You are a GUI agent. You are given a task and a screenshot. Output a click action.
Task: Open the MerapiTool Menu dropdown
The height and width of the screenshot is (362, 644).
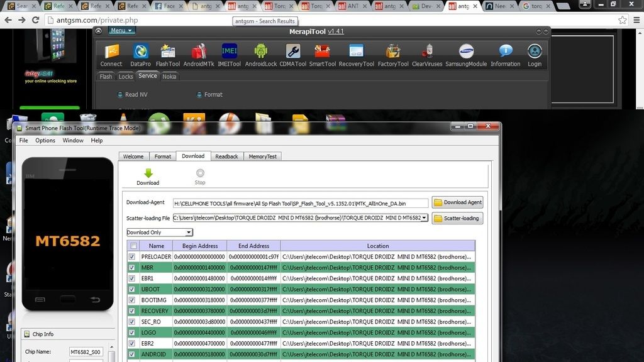tap(121, 30)
